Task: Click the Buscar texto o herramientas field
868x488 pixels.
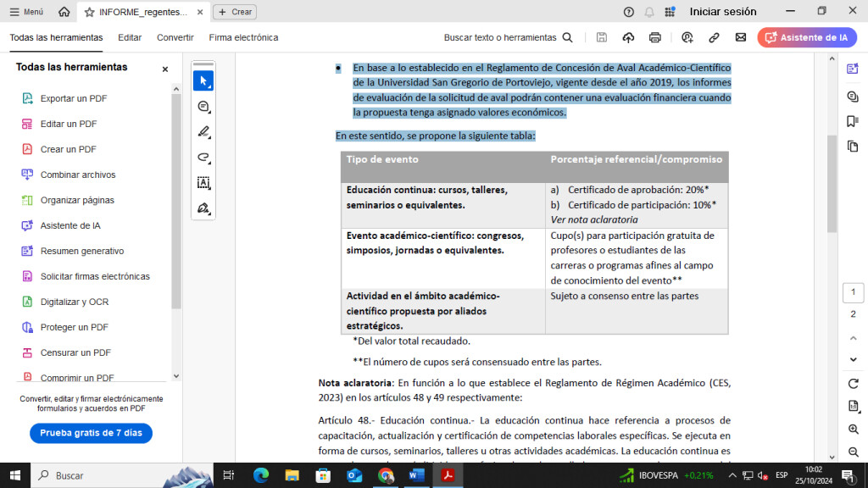Action: tap(508, 37)
